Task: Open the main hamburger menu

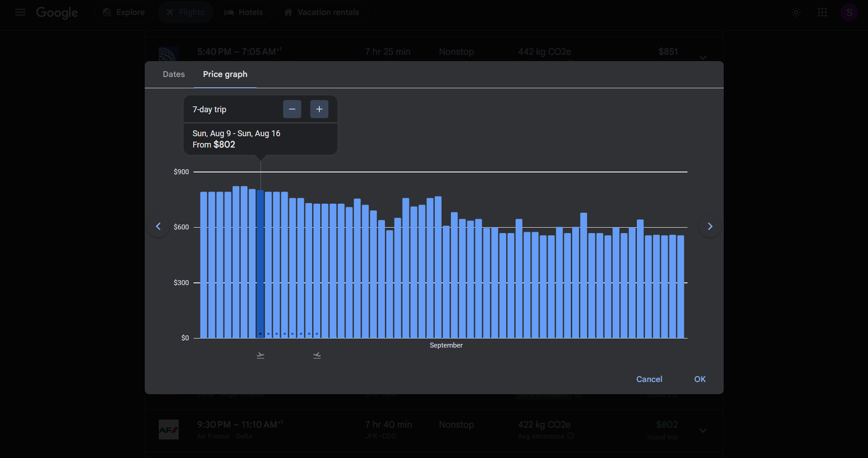Action: pyautogui.click(x=20, y=12)
